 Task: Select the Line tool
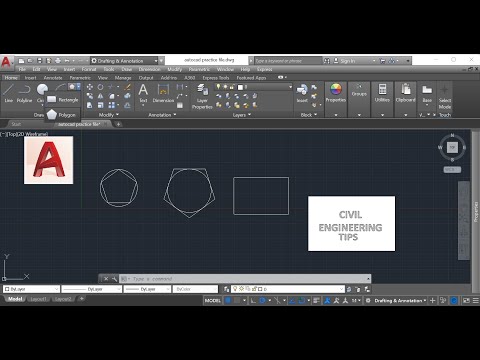(8, 93)
